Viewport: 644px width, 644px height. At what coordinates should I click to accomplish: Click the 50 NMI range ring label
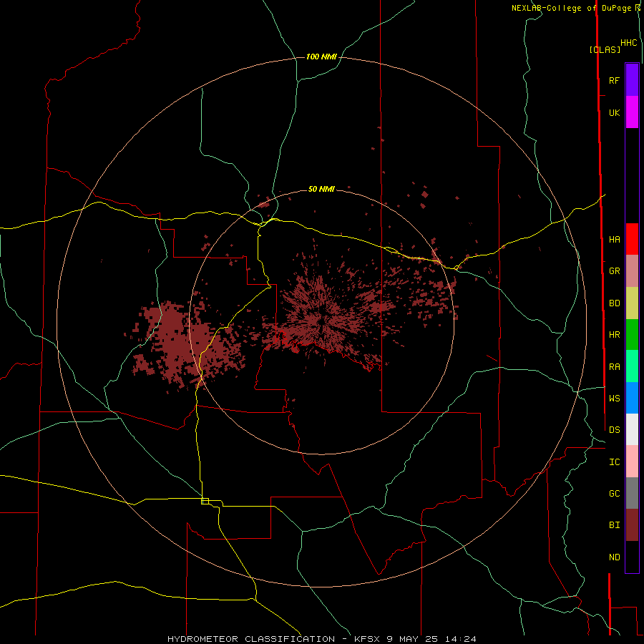[x=321, y=190]
